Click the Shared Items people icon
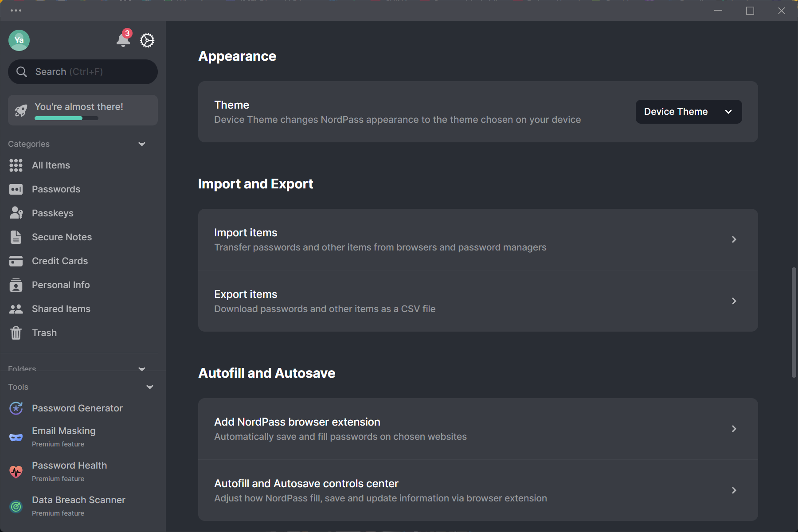 [x=16, y=309]
